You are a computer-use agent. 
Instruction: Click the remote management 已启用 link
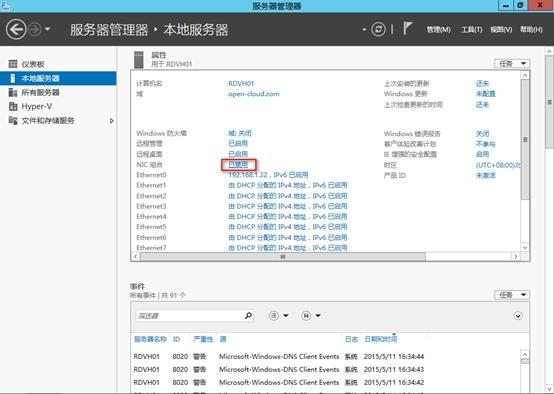238,143
